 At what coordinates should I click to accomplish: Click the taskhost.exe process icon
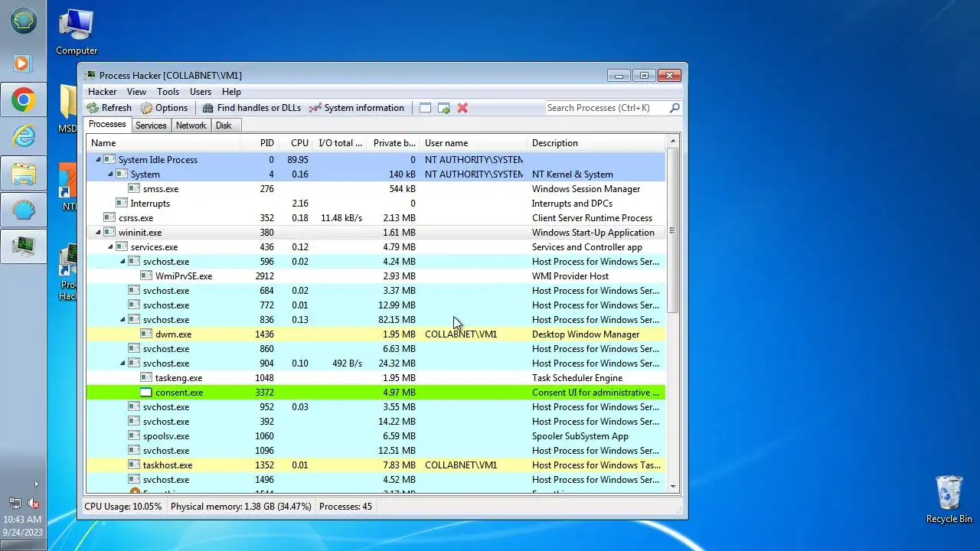134,465
